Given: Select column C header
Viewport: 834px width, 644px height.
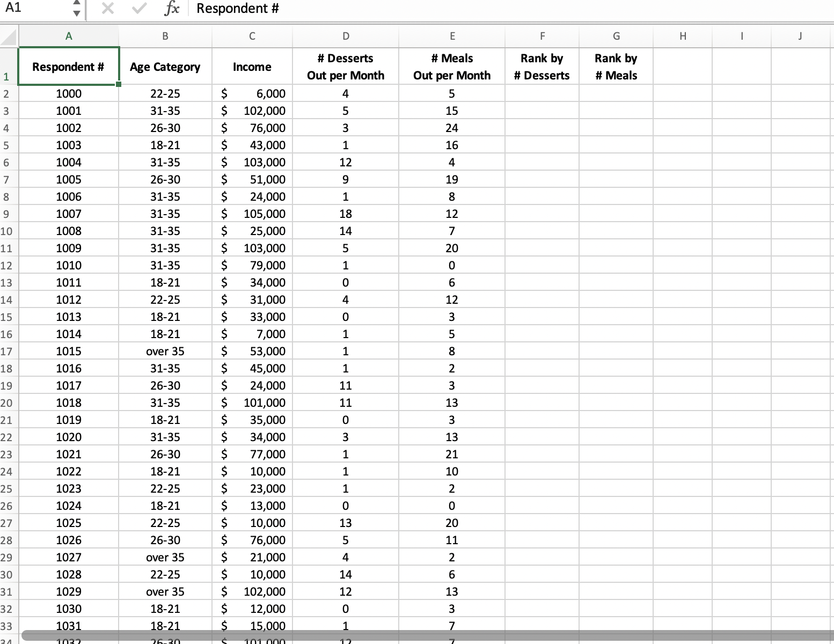Looking at the screenshot, I should (252, 36).
